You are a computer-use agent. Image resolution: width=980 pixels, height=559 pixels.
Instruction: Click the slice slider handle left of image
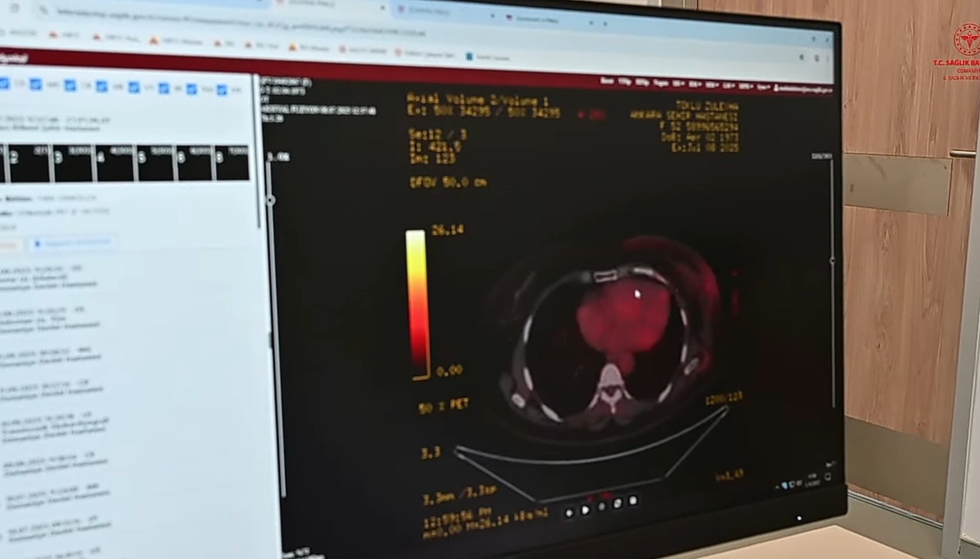[x=270, y=200]
